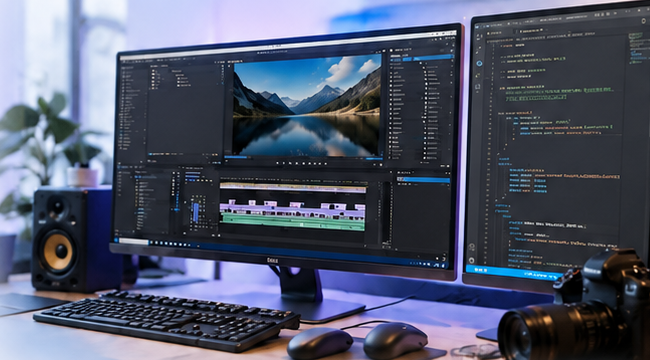
Task: Open the gear icon at activity bar bottom
Action: 471,260
